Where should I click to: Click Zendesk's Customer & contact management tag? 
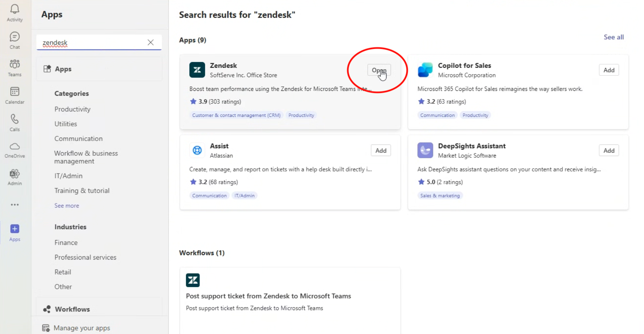coord(236,115)
